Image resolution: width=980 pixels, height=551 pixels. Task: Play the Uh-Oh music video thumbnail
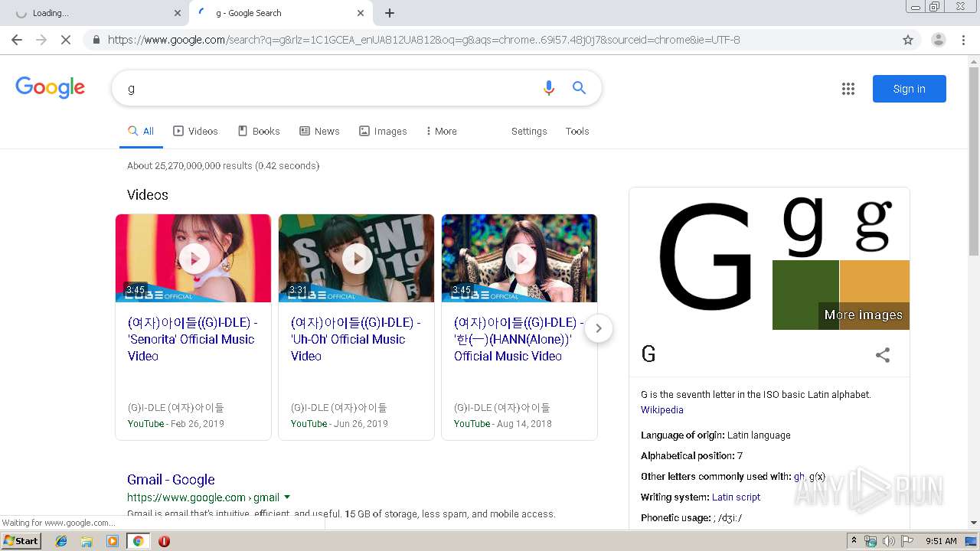click(357, 258)
